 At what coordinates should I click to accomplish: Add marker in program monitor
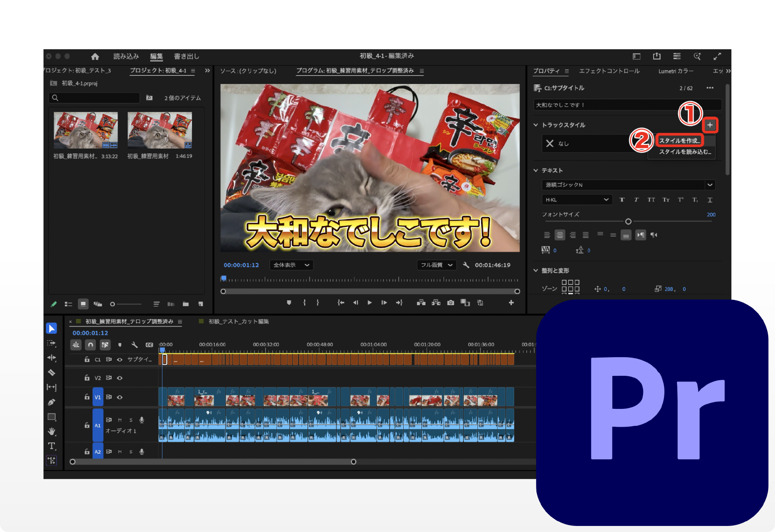tap(289, 303)
